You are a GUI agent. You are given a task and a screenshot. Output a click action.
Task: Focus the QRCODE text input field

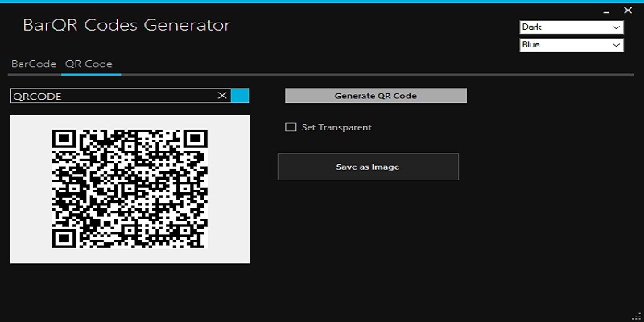tap(115, 96)
